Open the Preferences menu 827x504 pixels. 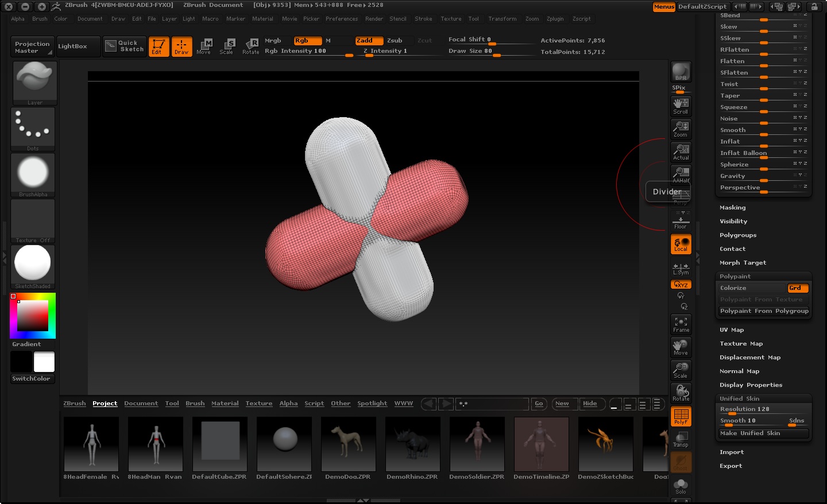coord(341,19)
